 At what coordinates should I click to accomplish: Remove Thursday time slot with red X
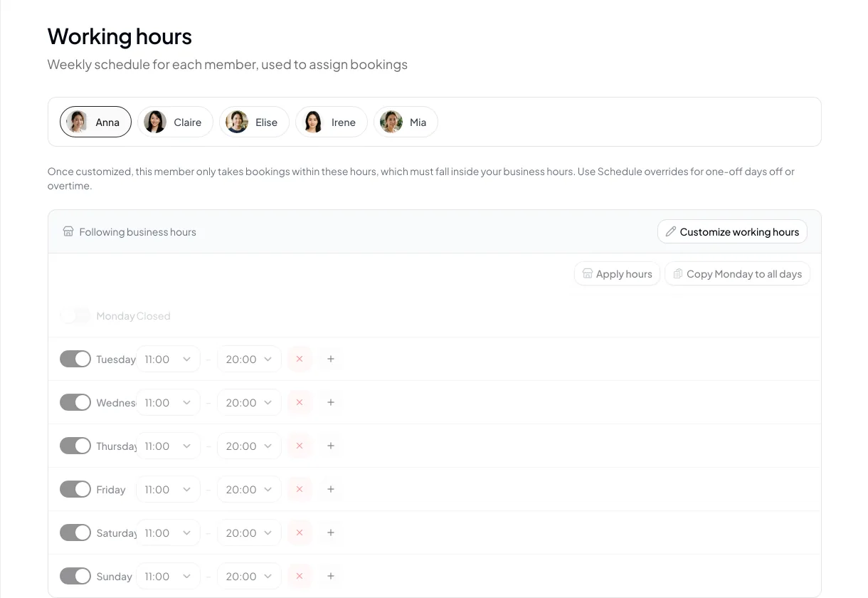click(x=300, y=446)
